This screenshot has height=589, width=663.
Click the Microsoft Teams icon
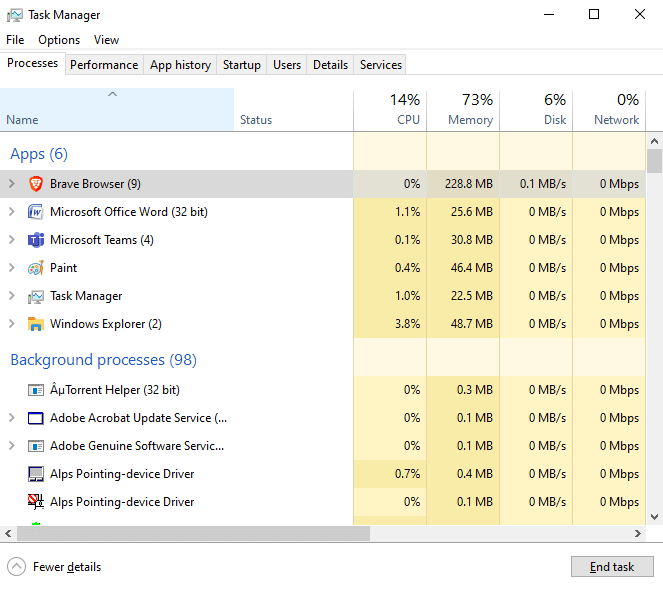[36, 240]
